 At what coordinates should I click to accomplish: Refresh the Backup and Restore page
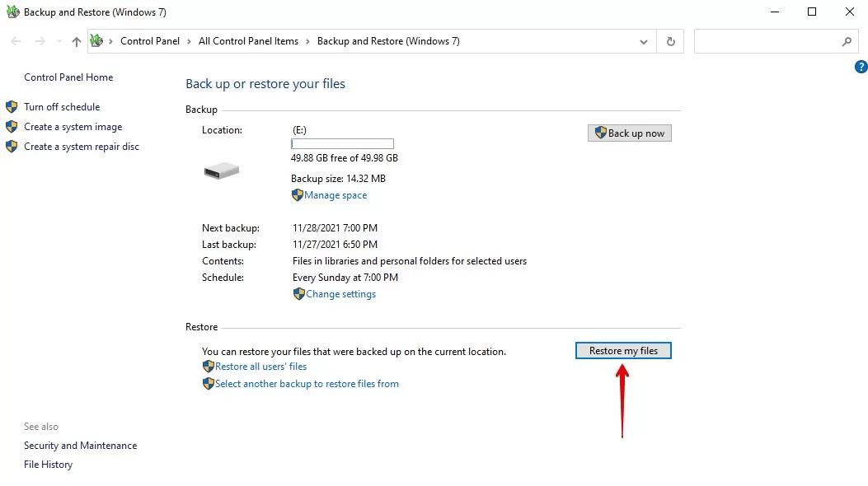670,41
